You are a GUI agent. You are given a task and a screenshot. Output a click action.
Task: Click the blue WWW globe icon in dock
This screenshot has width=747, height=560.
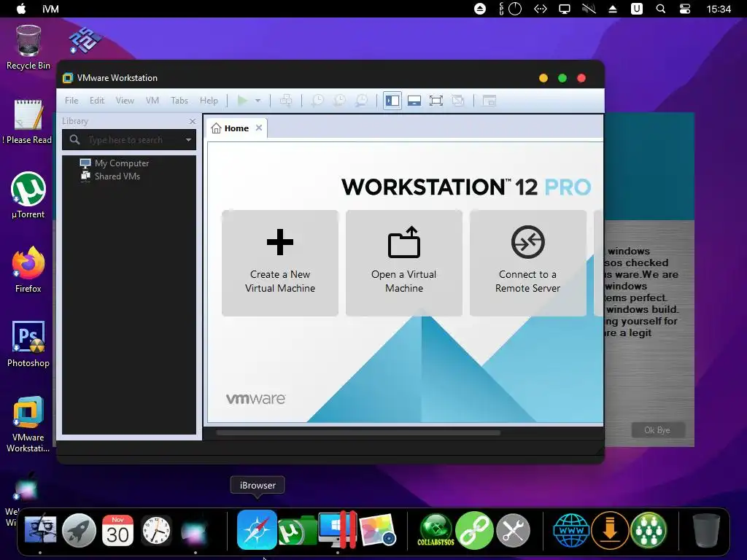[570, 530]
